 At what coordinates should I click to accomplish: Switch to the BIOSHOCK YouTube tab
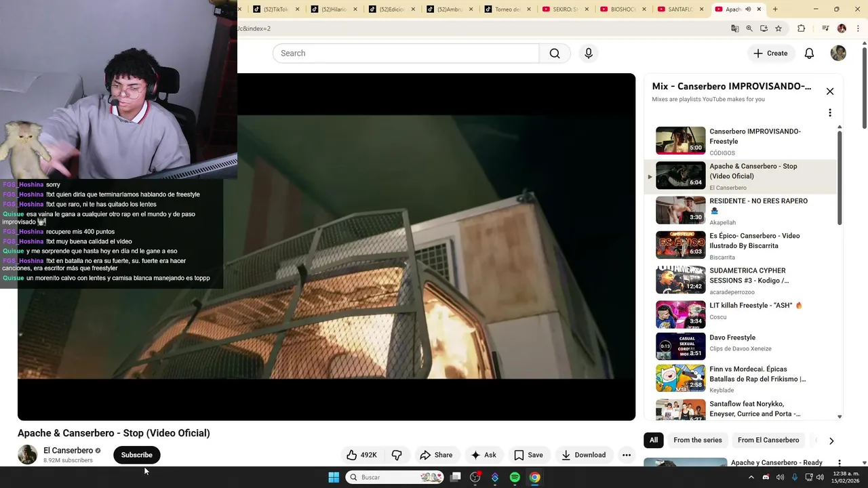[x=623, y=9]
